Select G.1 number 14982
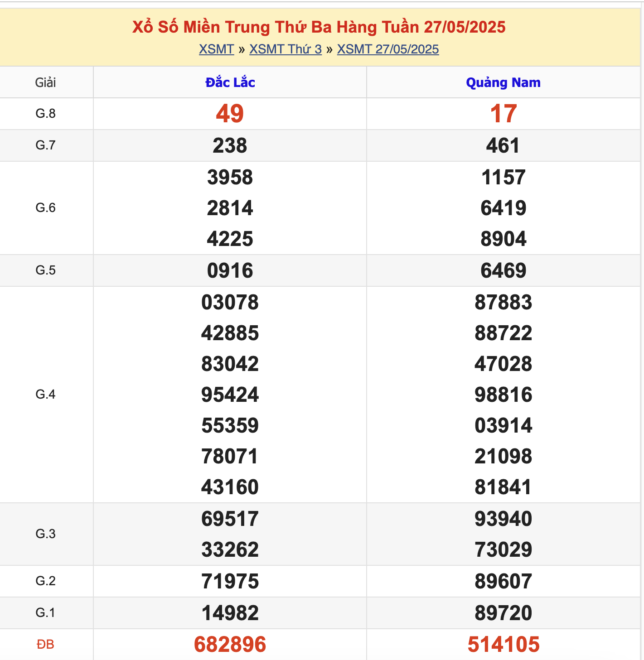 pyautogui.click(x=230, y=613)
